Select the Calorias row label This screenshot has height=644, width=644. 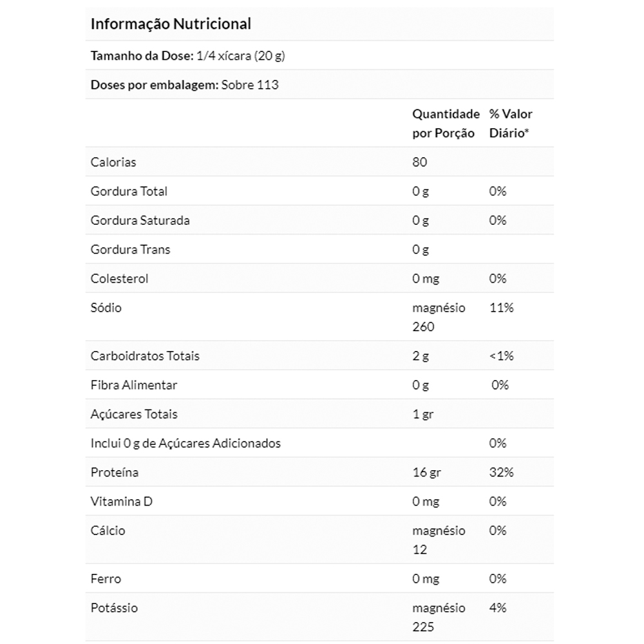tap(113, 162)
